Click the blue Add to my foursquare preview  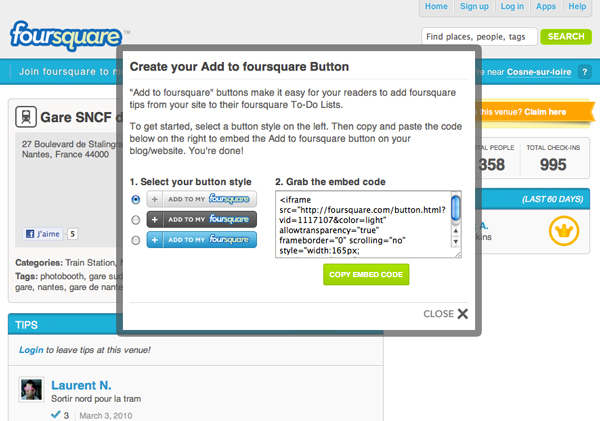(x=202, y=240)
